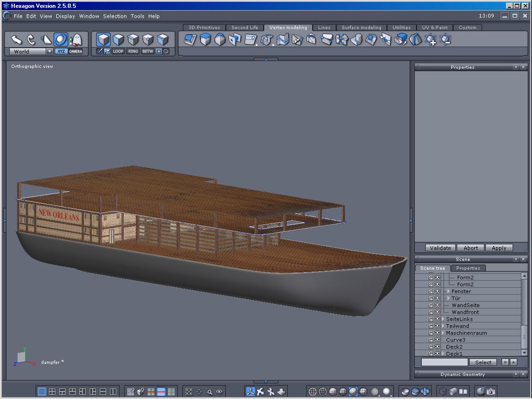Toggle the lock icon for Curve3
This screenshot has height=399, width=532.
pos(430,340)
